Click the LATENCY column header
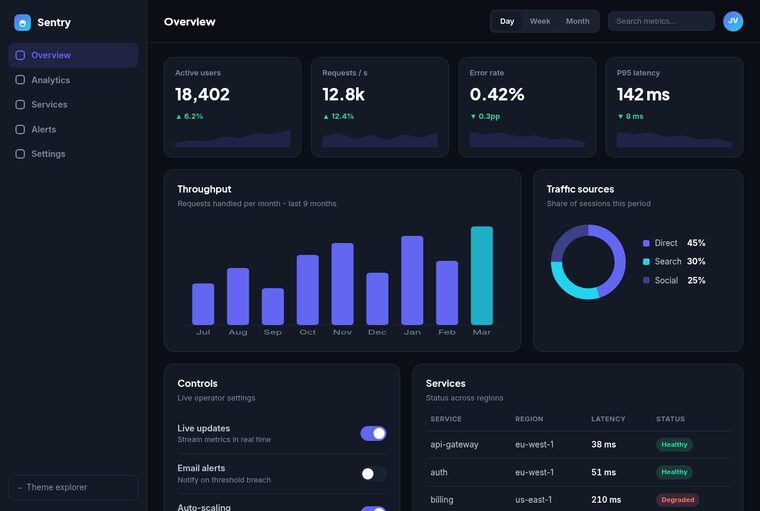 [608, 419]
